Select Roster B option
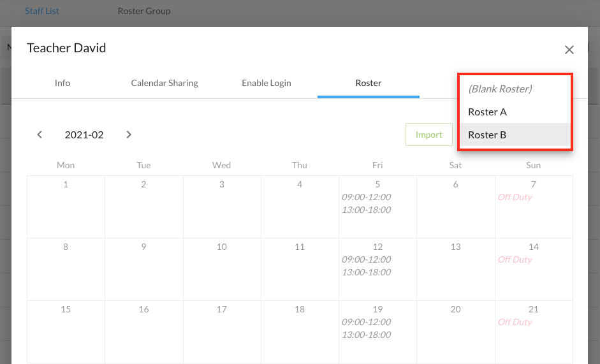This screenshot has height=364, width=600. [x=488, y=135]
